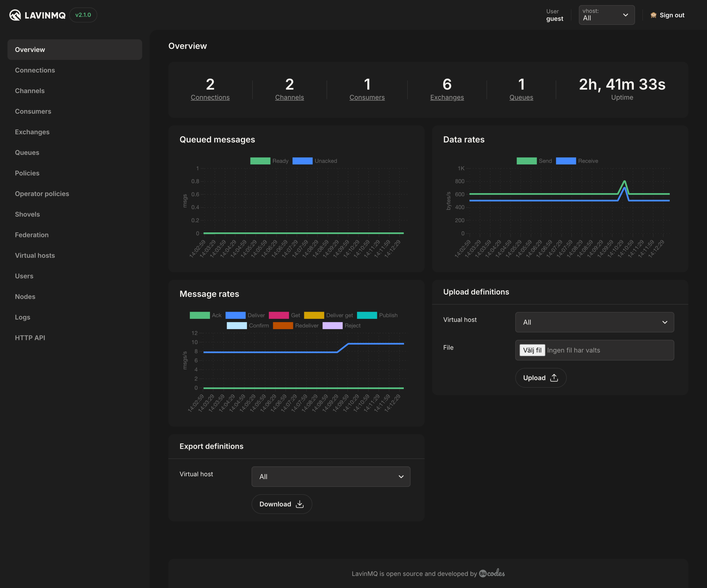Click the Connections icon in sidebar
Viewport: 707px width, 588px height.
[x=35, y=70]
